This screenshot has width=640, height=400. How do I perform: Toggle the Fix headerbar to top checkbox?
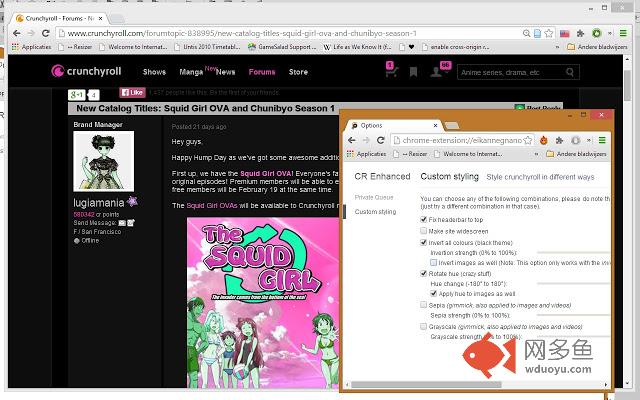tap(424, 219)
